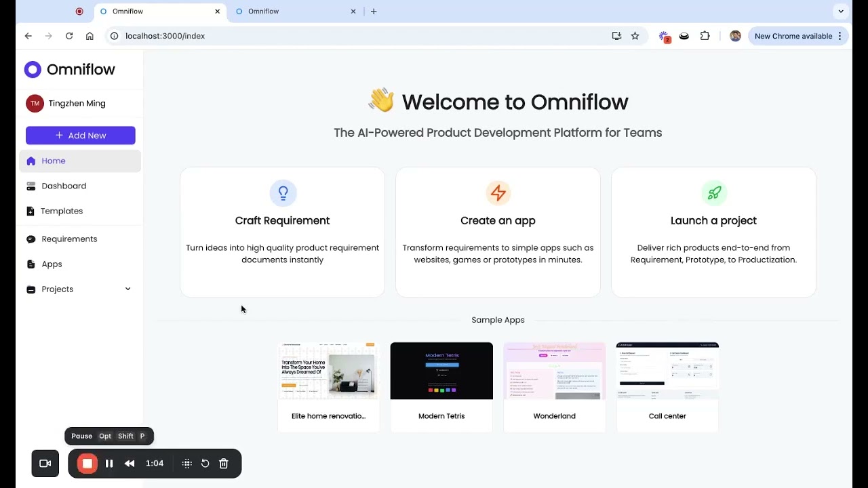The height and width of the screenshot is (488, 868).
Task: Open the Craft Requirement card title
Action: pyautogui.click(x=282, y=220)
